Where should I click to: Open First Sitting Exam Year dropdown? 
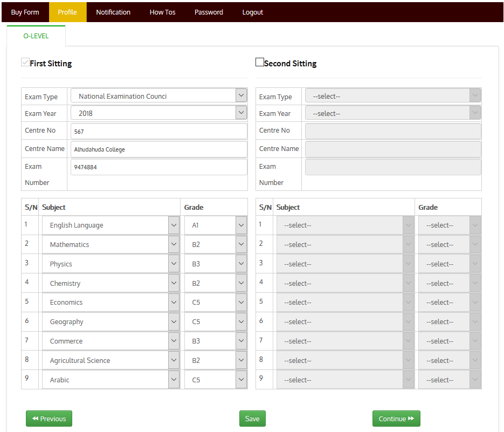coord(159,113)
